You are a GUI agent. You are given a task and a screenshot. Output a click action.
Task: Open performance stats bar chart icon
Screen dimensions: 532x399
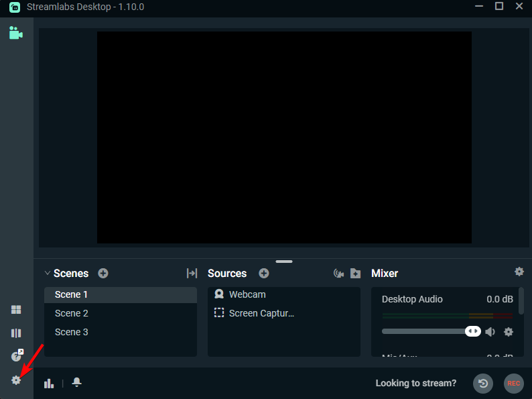pyautogui.click(x=49, y=384)
